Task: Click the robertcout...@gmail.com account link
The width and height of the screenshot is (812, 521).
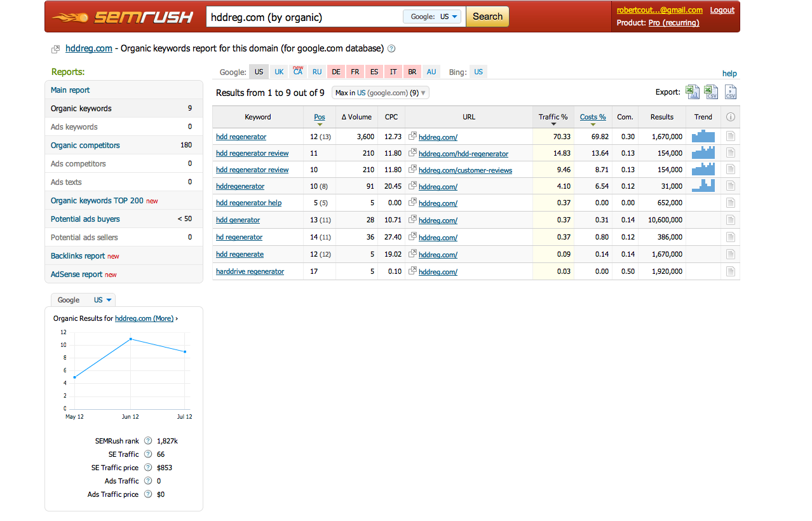Action: coord(660,10)
